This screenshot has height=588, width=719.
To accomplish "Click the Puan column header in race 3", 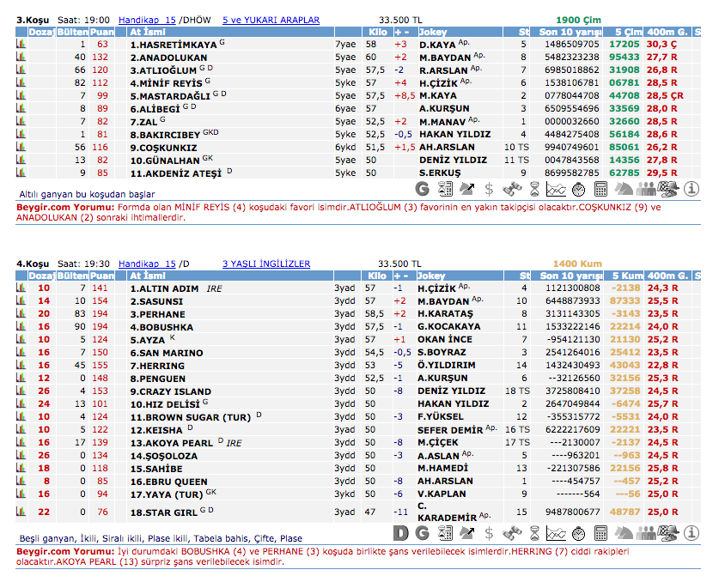I will click(x=101, y=32).
